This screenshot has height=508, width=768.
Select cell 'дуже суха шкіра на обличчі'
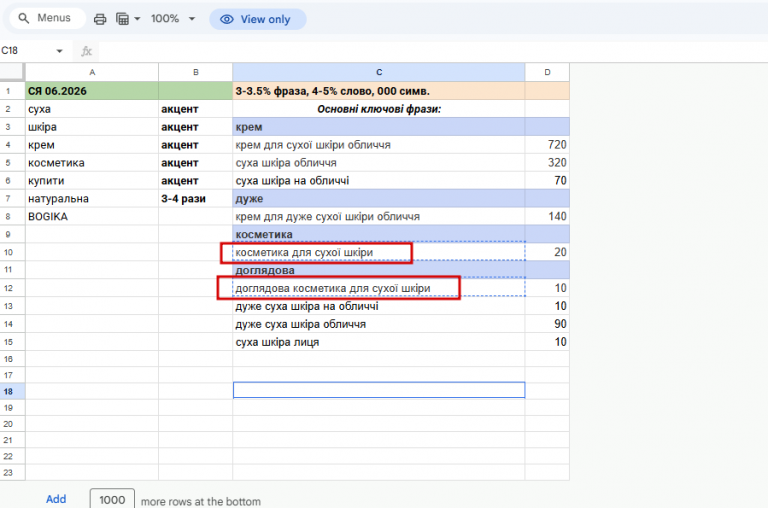(x=379, y=306)
